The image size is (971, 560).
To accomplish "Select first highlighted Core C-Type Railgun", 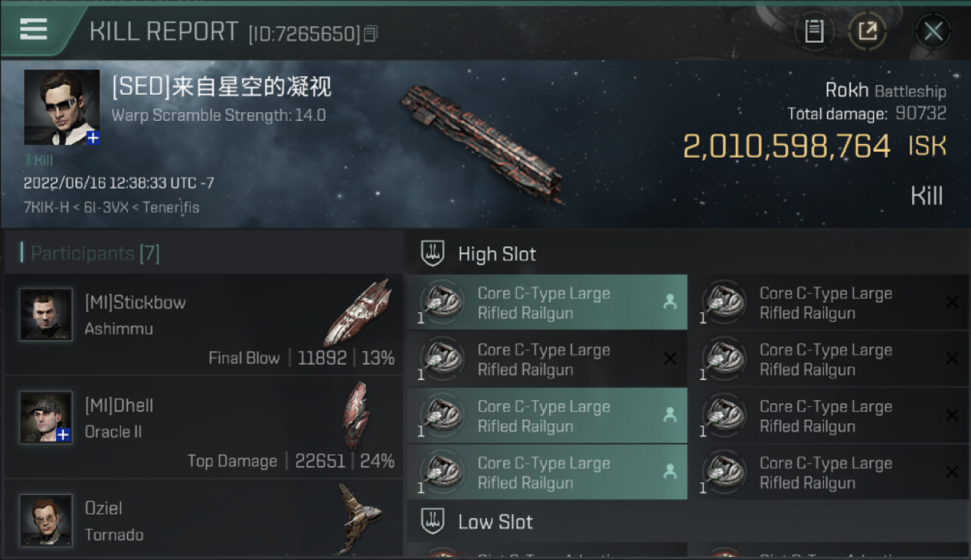I will pyautogui.click(x=547, y=302).
